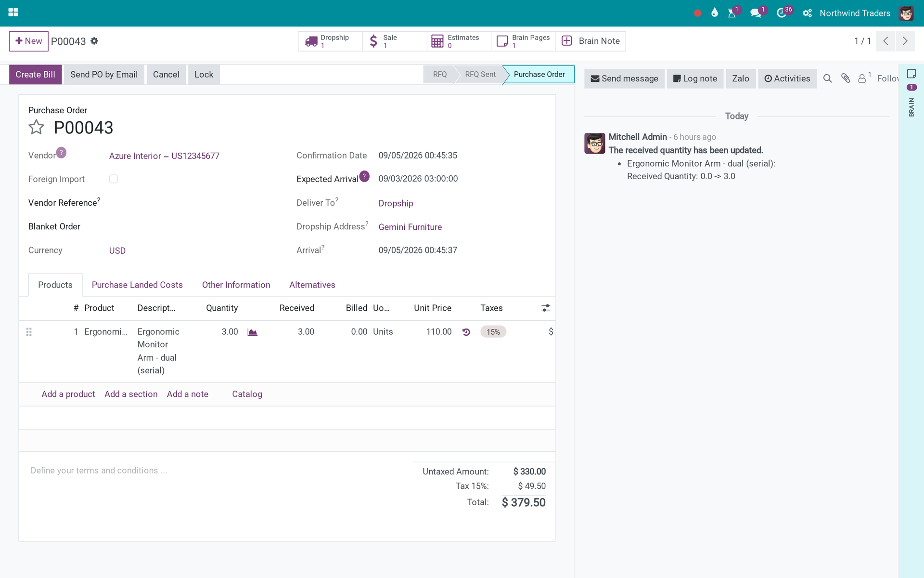This screenshot has height=578, width=924.
Task: Switch to the Alternatives tab
Action: [x=312, y=285]
